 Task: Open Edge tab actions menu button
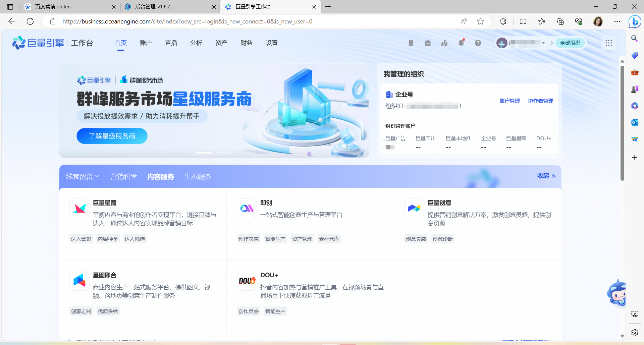[x=10, y=7]
